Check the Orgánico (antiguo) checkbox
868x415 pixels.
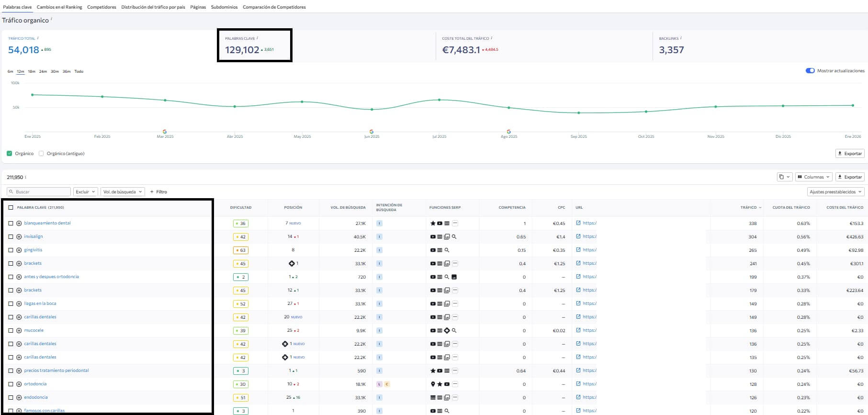[41, 154]
